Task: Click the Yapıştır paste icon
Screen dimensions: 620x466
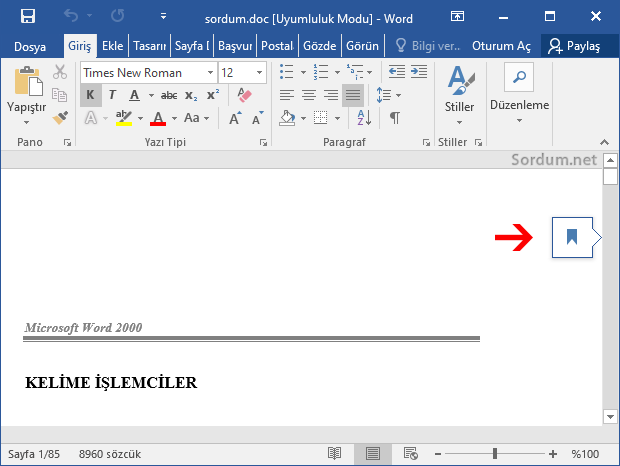Action: (x=28, y=81)
